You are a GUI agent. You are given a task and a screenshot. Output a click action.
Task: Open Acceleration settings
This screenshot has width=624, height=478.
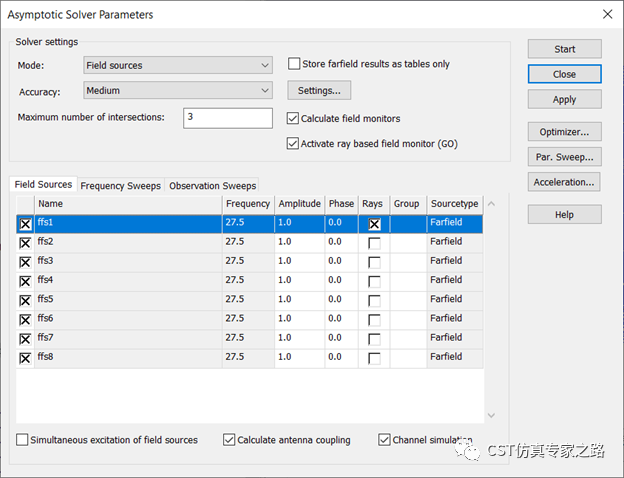click(564, 182)
